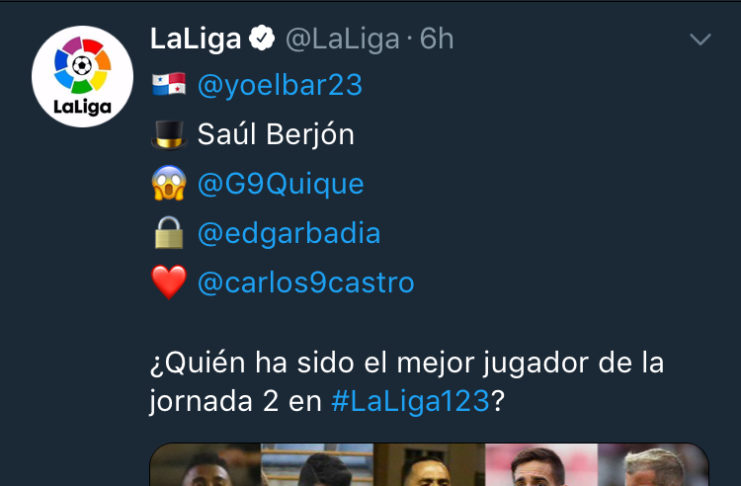Open the #LaLiga123 hashtag

tap(410, 401)
